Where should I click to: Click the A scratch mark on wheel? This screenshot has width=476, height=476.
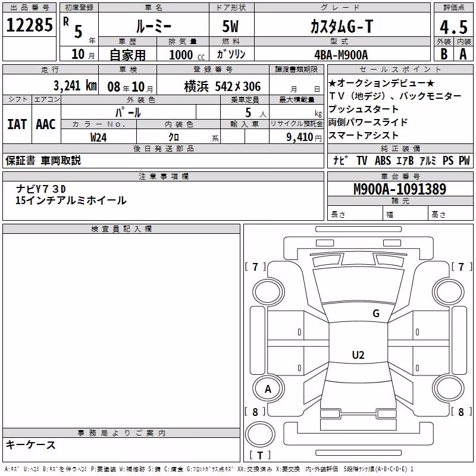(268, 389)
